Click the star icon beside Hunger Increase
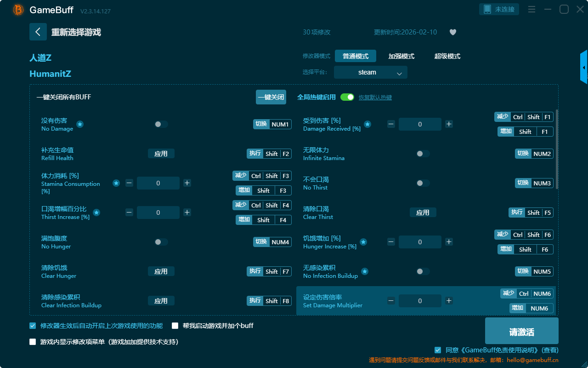The height and width of the screenshot is (368, 588). coord(363,242)
